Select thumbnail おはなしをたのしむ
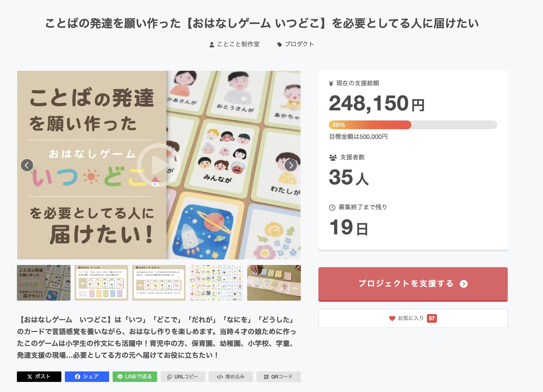 click(159, 283)
